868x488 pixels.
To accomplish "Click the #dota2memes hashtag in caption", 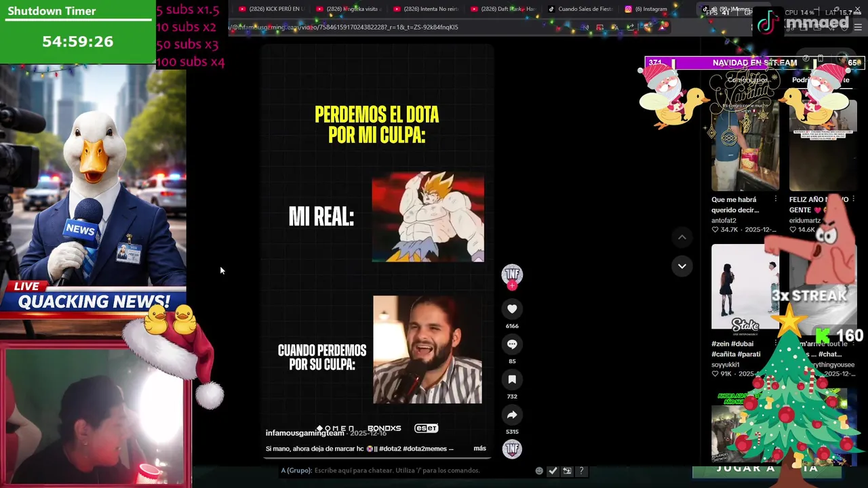I will coord(425,449).
